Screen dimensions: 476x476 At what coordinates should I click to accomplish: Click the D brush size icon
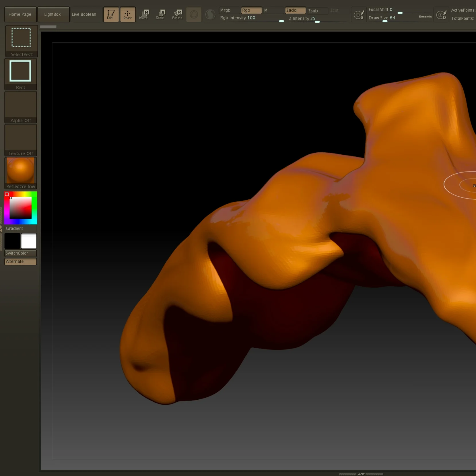coord(441,15)
